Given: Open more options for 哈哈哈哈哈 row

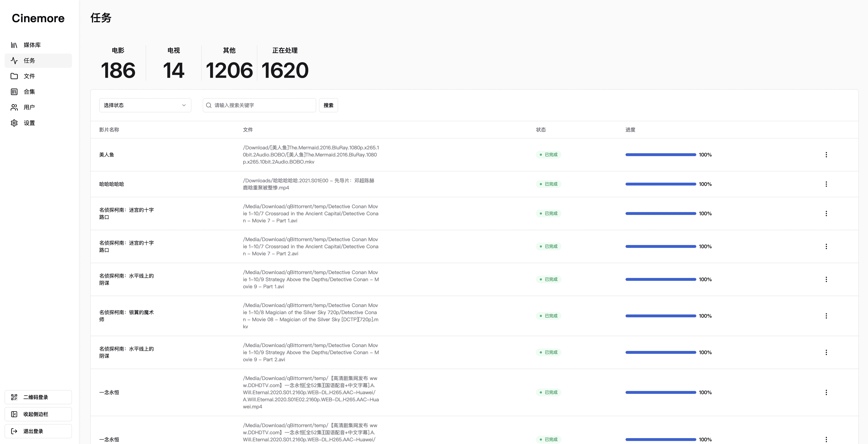Looking at the screenshot, I should pyautogui.click(x=826, y=184).
